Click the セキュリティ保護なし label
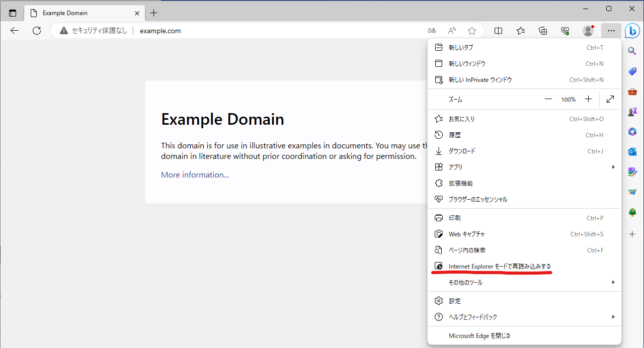The width and height of the screenshot is (644, 348). (100, 31)
